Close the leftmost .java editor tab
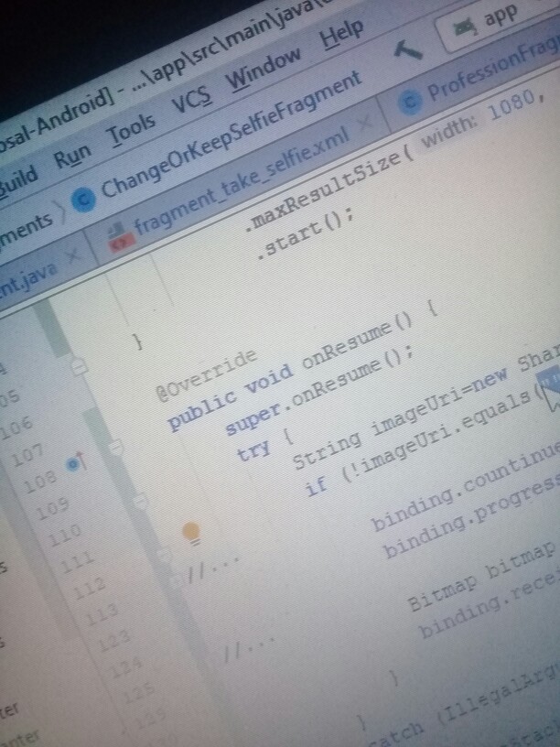The height and width of the screenshot is (747, 560). pyautogui.click(x=73, y=255)
